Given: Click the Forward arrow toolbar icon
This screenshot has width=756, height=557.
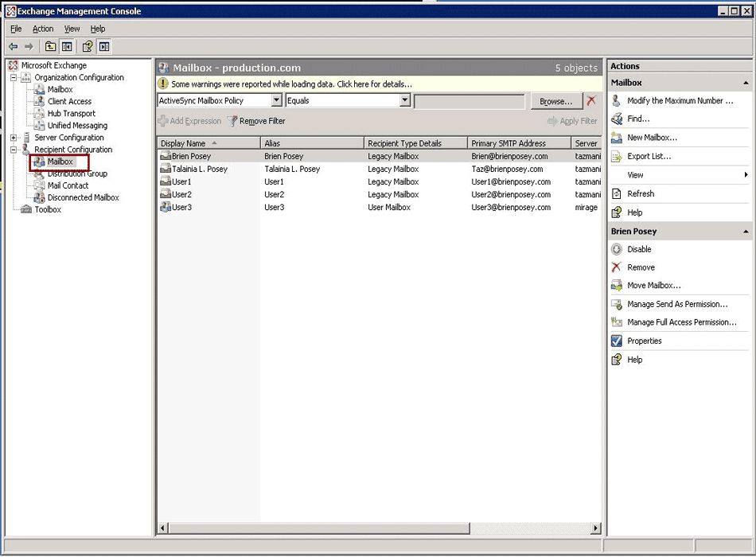Looking at the screenshot, I should [x=29, y=47].
